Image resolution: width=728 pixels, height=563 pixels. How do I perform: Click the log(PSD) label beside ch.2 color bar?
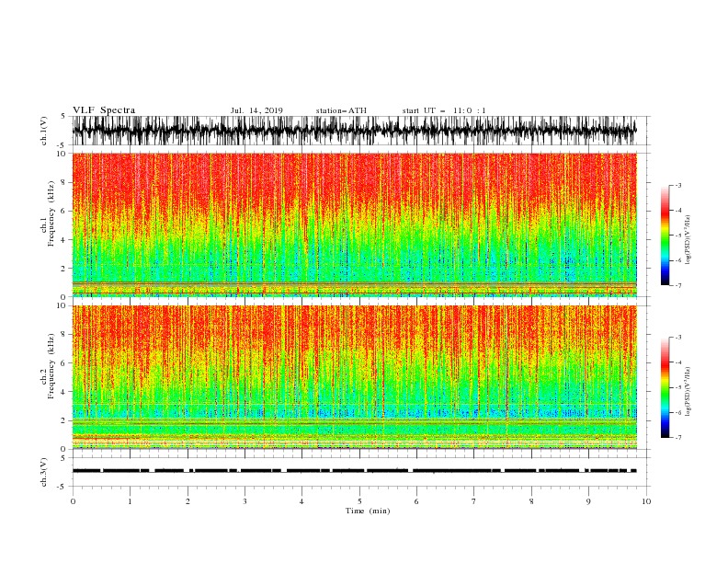click(x=688, y=392)
